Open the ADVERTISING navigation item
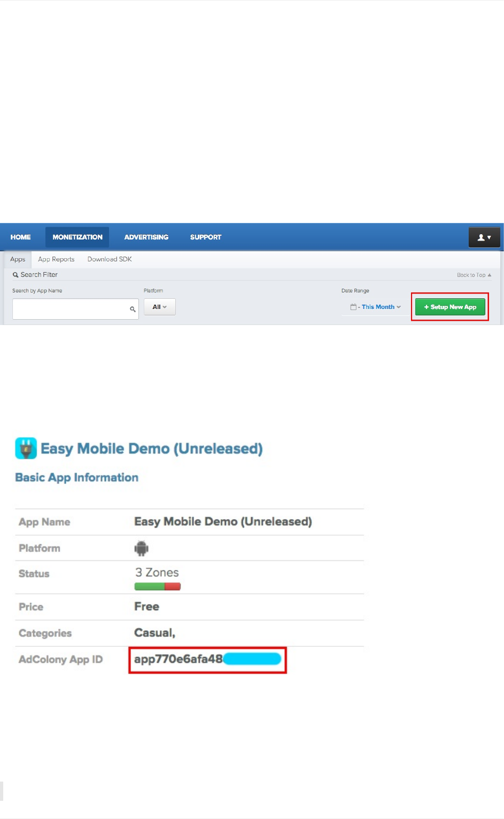 tap(146, 237)
